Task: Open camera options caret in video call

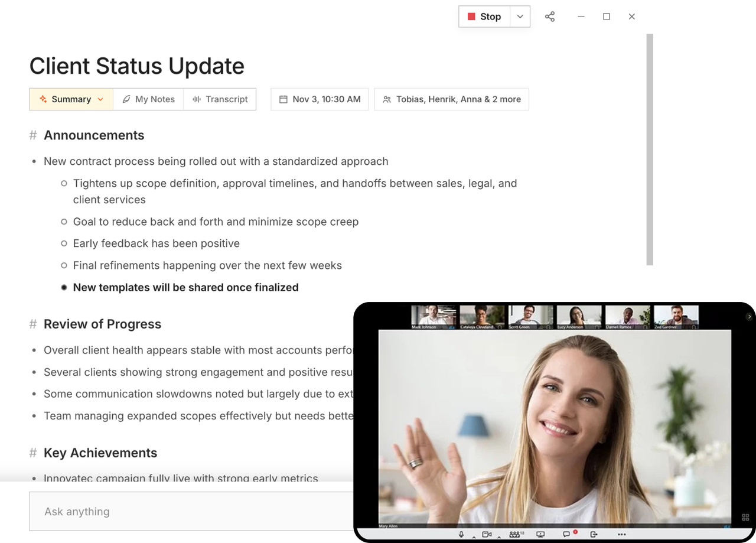Action: click(x=499, y=537)
